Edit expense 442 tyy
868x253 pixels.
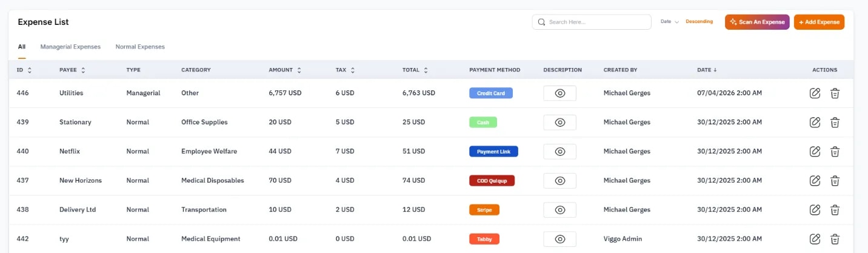click(815, 239)
